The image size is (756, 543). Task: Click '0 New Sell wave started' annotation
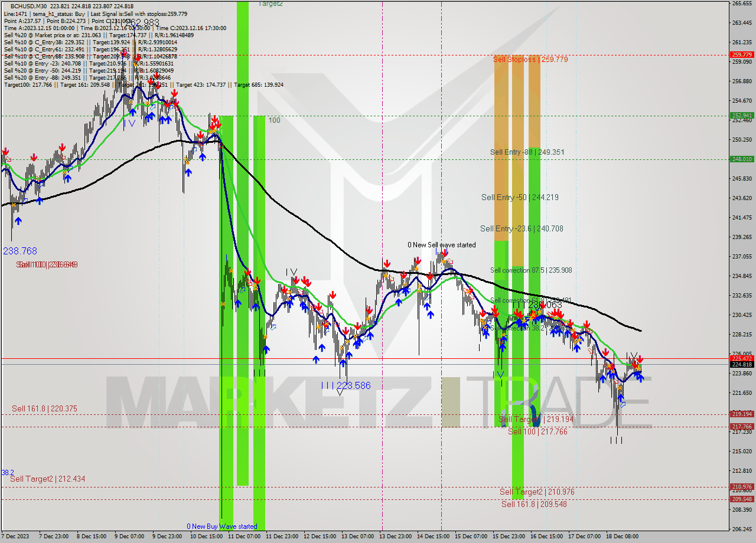pos(441,245)
